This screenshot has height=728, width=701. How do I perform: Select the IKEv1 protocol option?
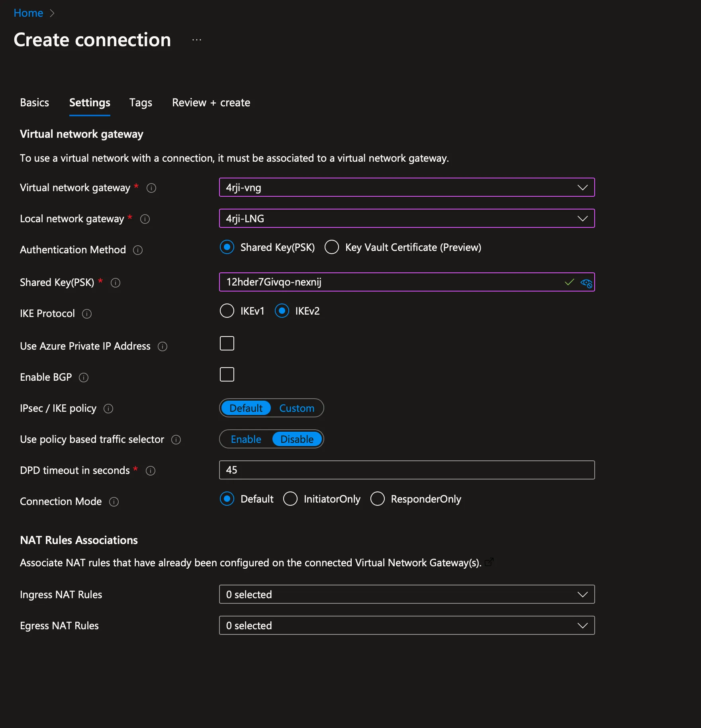click(x=227, y=311)
